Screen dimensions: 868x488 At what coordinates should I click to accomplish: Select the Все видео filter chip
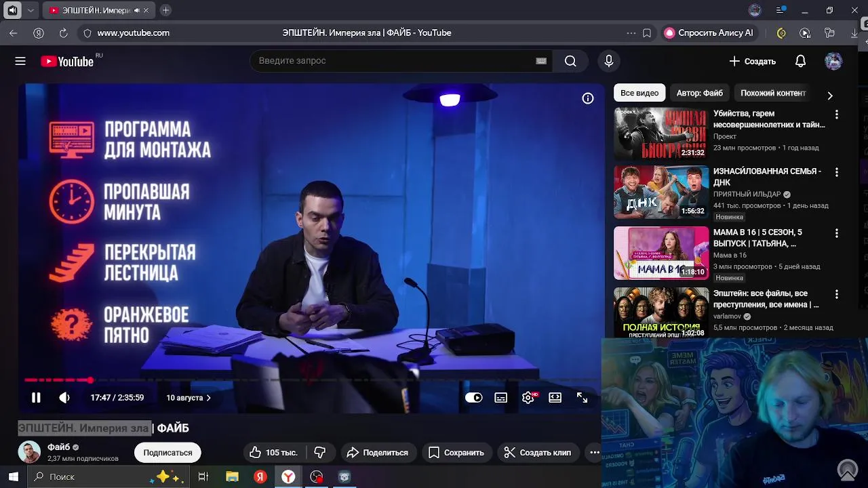[x=639, y=93]
